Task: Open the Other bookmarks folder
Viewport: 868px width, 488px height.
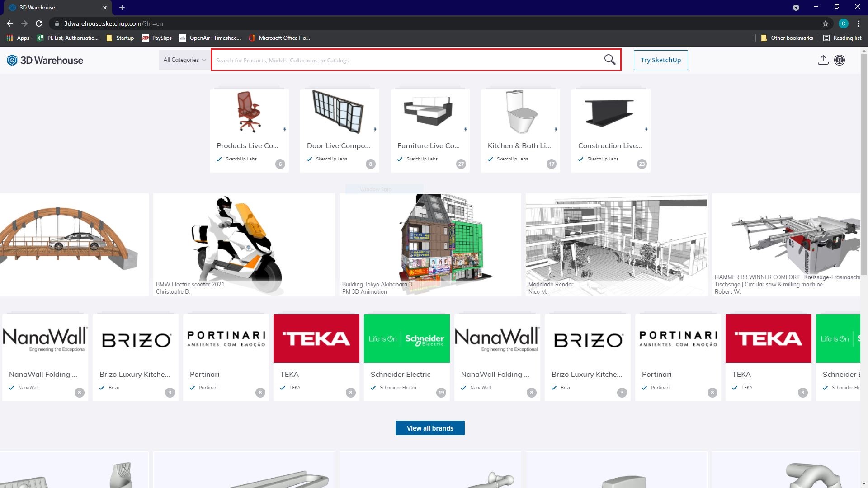Action: pyautogui.click(x=787, y=38)
